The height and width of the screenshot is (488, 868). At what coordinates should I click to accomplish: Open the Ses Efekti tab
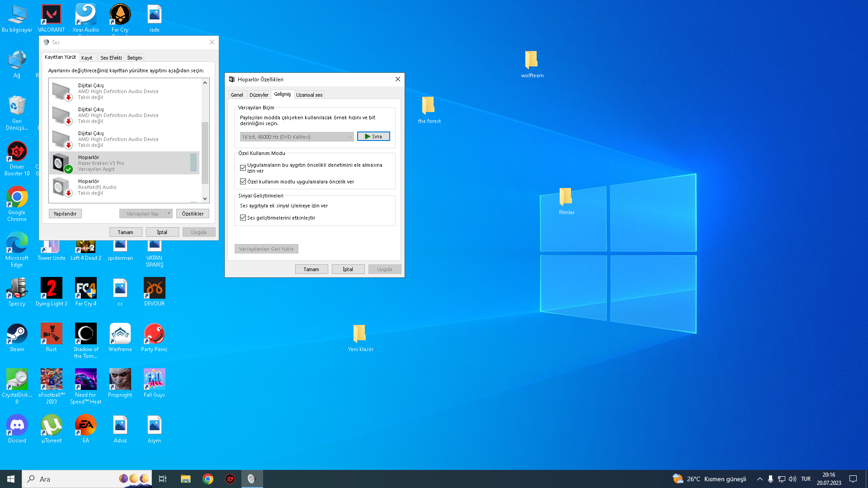[111, 58]
